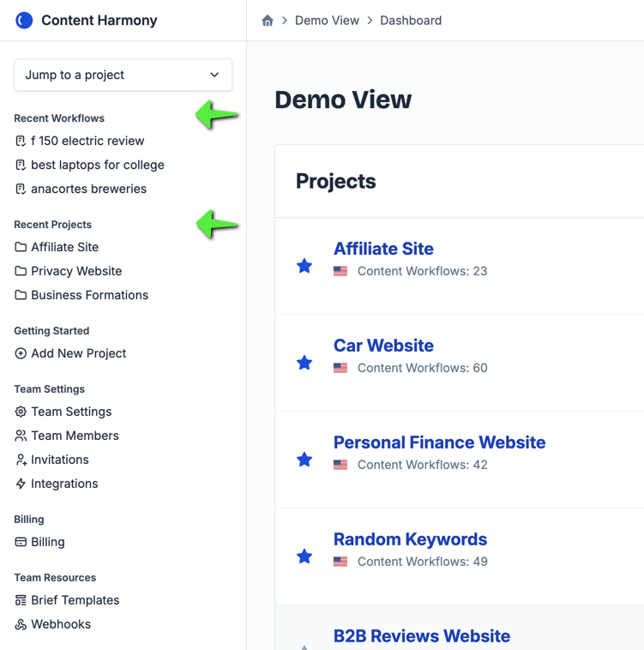Click folder icon next to Privacy Website

(x=21, y=271)
